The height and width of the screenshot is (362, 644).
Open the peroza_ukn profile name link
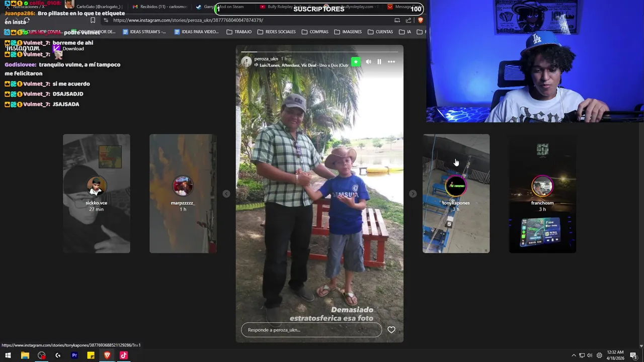[266, 59]
